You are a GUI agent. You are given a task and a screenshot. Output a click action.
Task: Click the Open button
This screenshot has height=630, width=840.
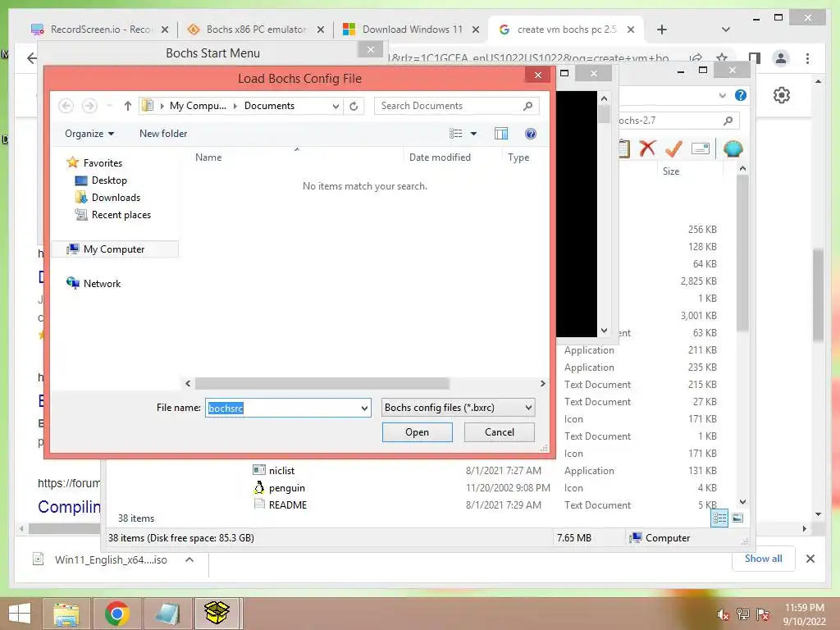pyautogui.click(x=418, y=432)
